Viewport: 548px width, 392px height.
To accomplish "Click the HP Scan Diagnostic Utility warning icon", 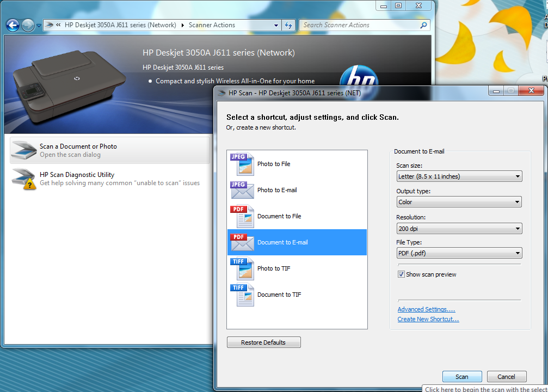I will 24,179.
